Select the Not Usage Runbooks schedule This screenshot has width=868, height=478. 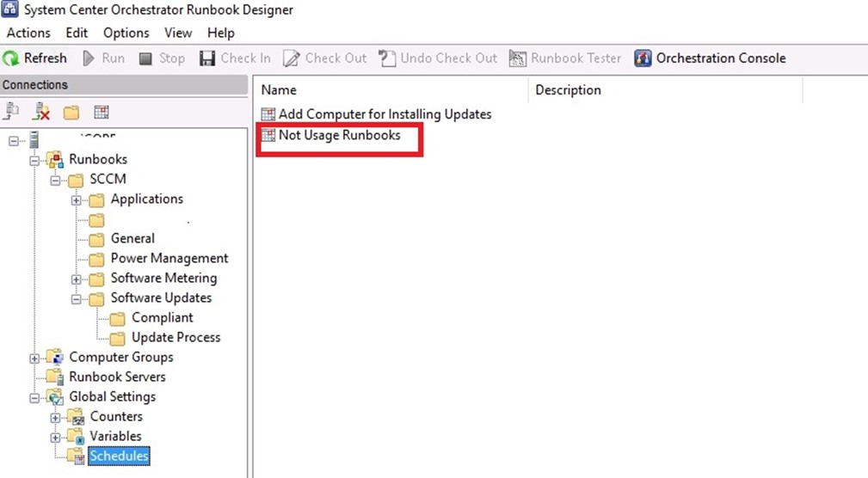click(339, 135)
